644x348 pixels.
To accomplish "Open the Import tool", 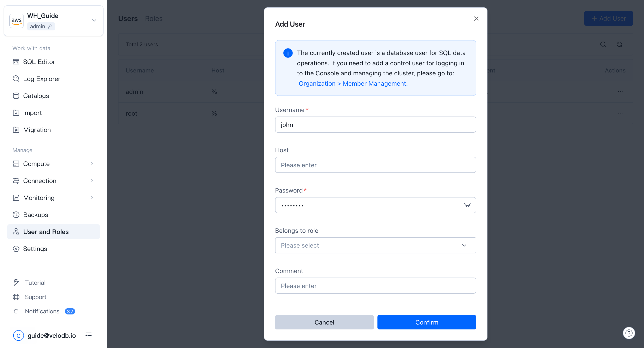I will click(x=32, y=112).
